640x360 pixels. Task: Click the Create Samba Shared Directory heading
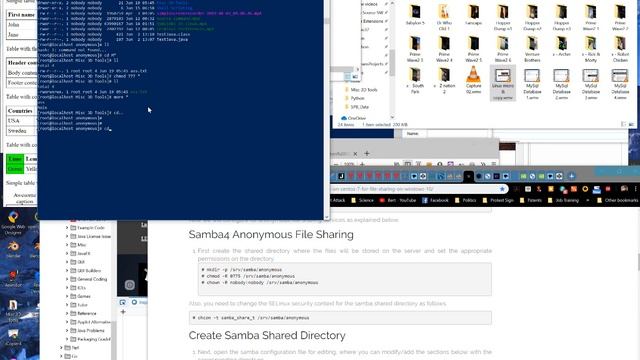267,336
